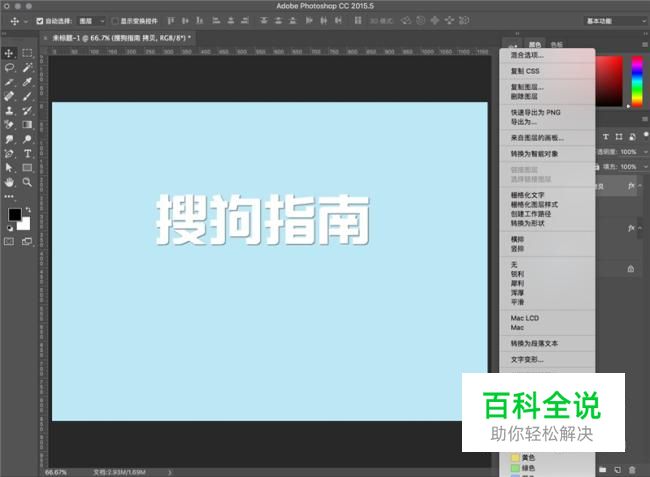Select the Horizontal Type tool
The image size is (650, 477).
click(x=27, y=154)
